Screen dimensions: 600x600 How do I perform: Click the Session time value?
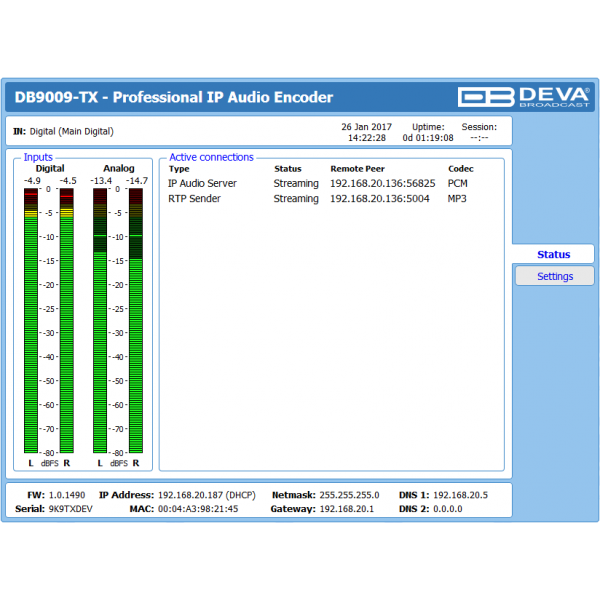[479, 138]
